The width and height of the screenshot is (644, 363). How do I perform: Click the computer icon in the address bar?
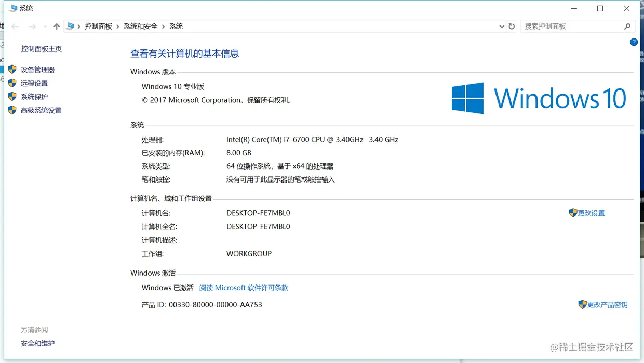(70, 26)
